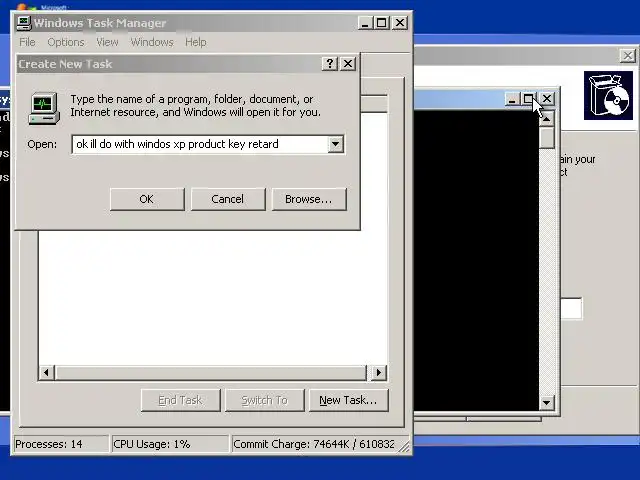640x480 pixels.
Task: Open the Windows menu in Task Manager
Action: click(x=152, y=42)
